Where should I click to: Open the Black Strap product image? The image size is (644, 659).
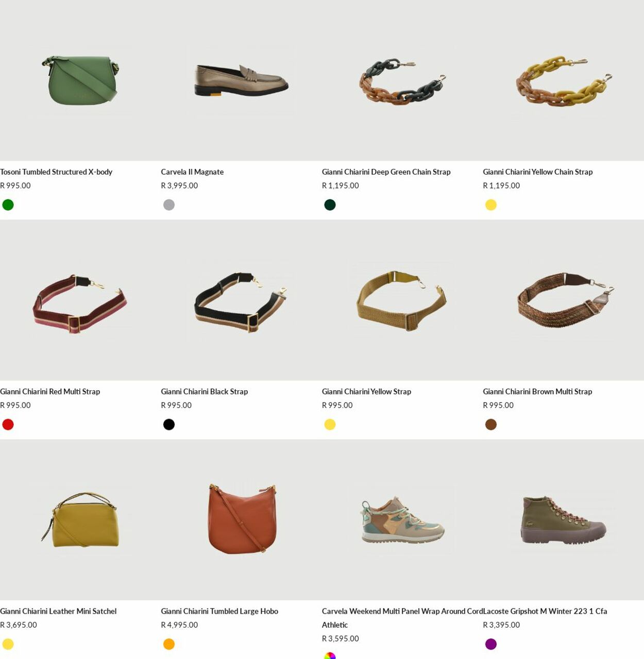click(x=241, y=300)
